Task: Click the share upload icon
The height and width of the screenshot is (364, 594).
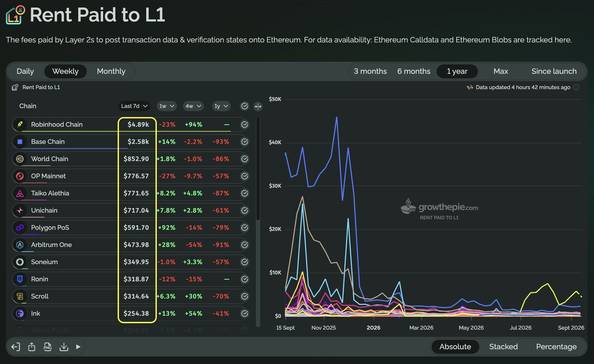Action: coord(32,347)
